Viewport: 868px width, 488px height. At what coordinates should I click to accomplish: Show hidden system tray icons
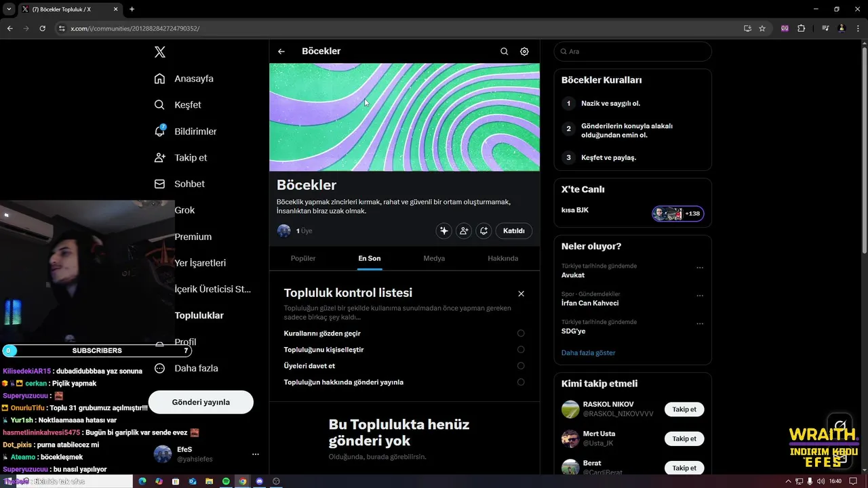click(788, 481)
